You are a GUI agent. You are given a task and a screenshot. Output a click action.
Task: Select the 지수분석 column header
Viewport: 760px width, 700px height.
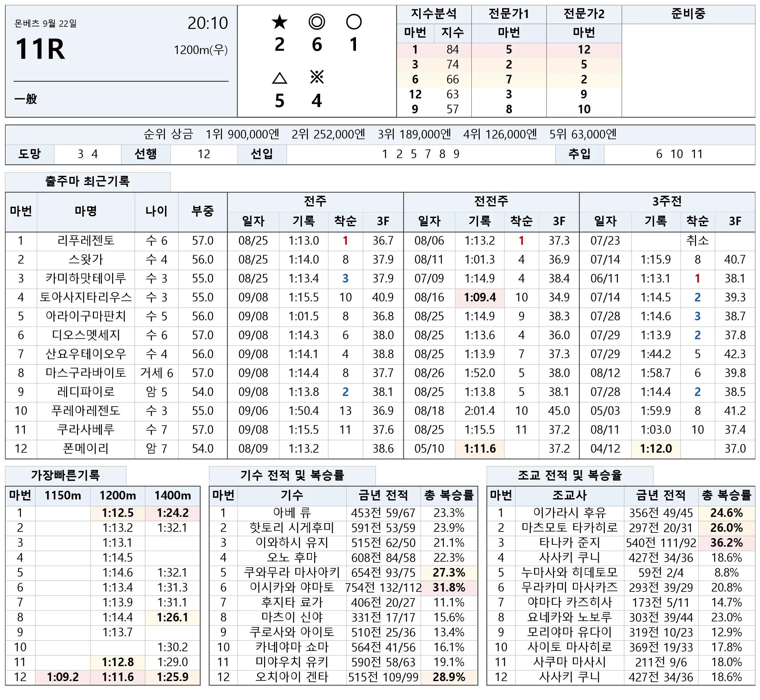coord(434,14)
